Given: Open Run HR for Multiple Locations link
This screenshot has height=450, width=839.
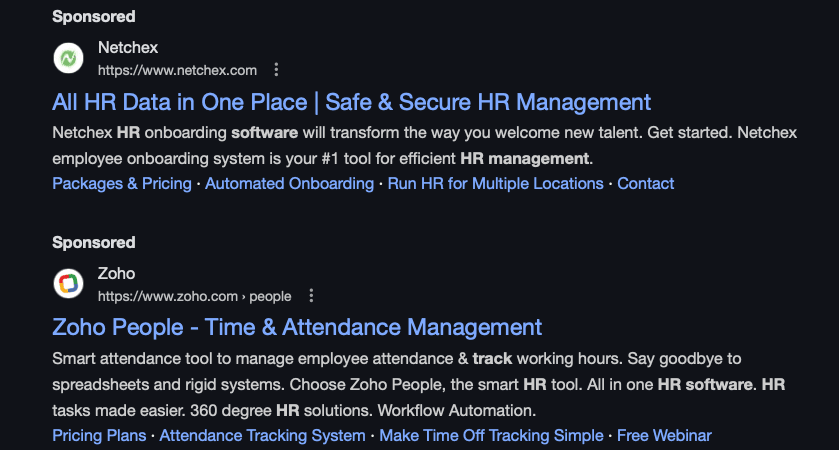Looking at the screenshot, I should pos(495,183).
